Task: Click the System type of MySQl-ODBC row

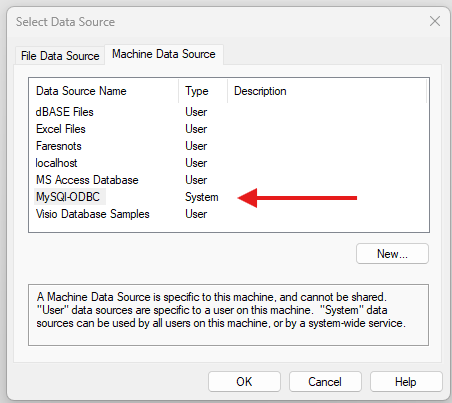Action: (202, 197)
